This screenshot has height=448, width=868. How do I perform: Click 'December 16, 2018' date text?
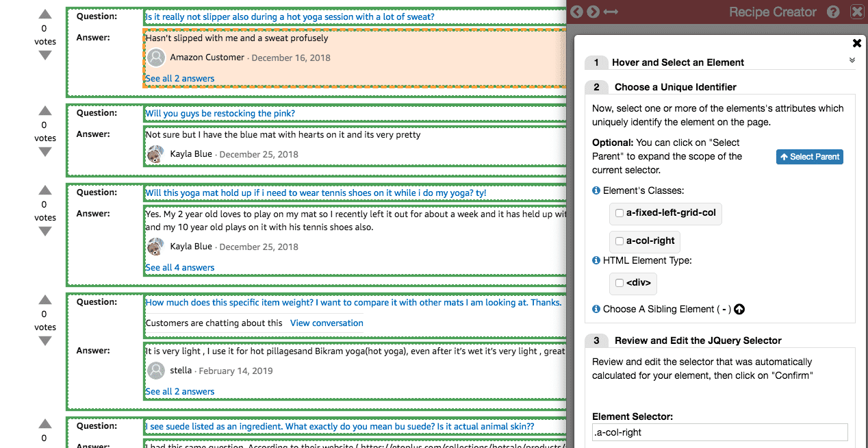tap(291, 58)
